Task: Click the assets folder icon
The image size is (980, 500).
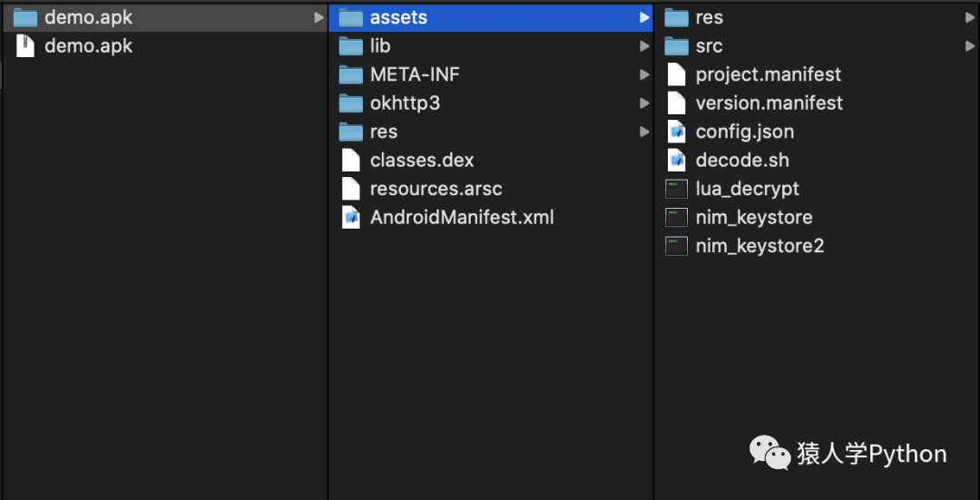Action: click(x=351, y=17)
